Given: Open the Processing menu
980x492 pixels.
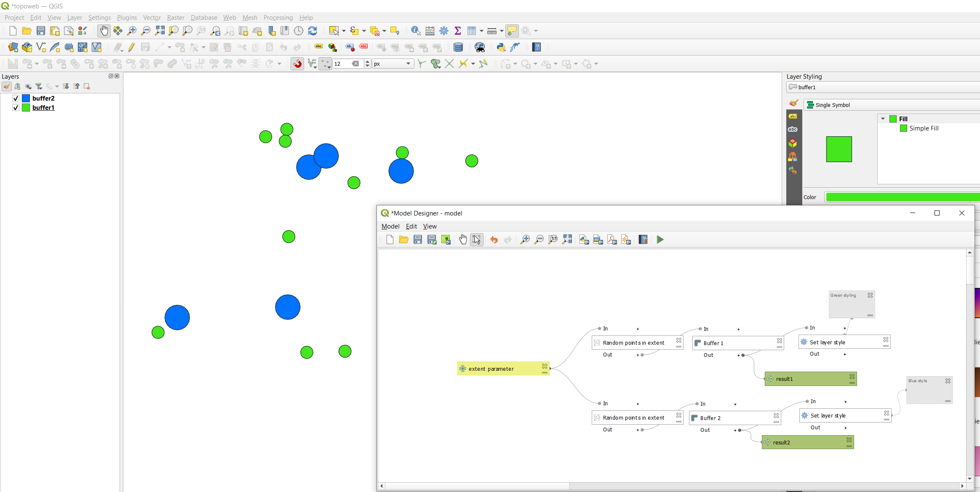Looking at the screenshot, I should click(278, 17).
